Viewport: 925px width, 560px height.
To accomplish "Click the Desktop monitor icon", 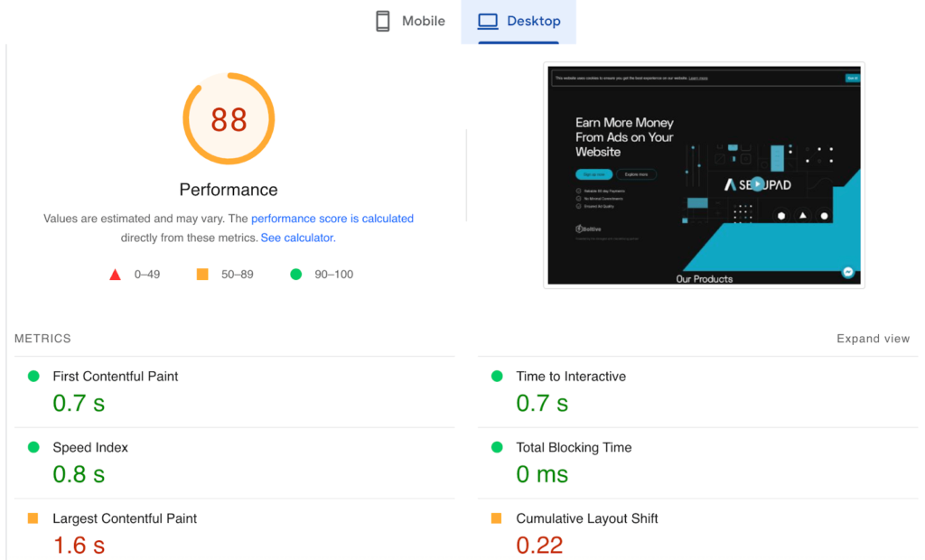I will pos(488,22).
